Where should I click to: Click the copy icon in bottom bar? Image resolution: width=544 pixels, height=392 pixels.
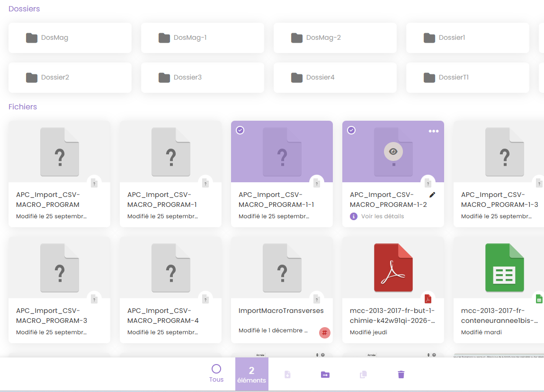tap(363, 374)
